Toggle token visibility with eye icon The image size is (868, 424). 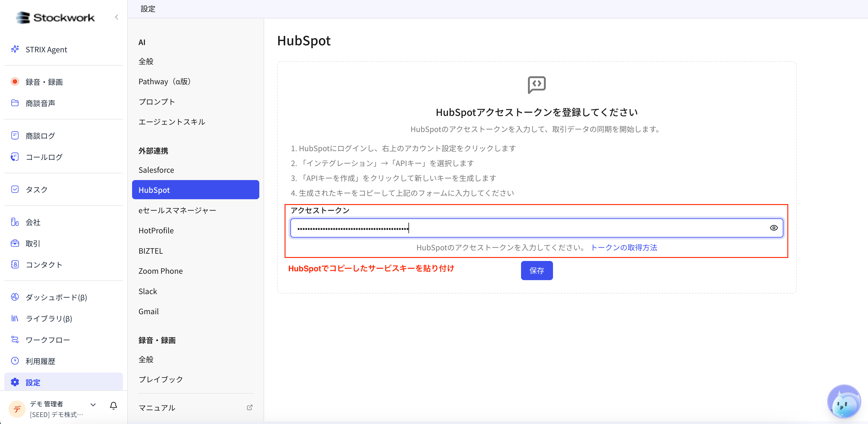774,228
